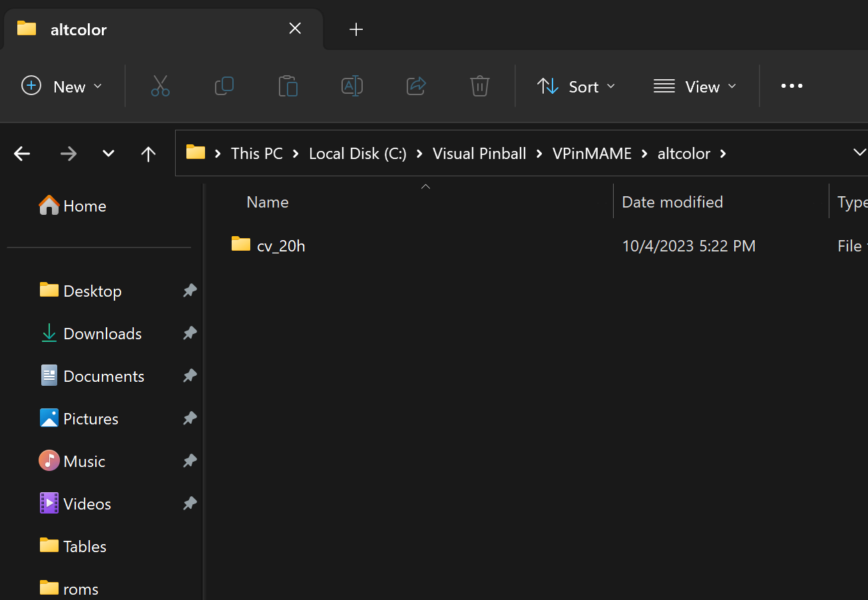868x600 pixels.
Task: Click the Copy icon in the toolbar
Action: 224,86
